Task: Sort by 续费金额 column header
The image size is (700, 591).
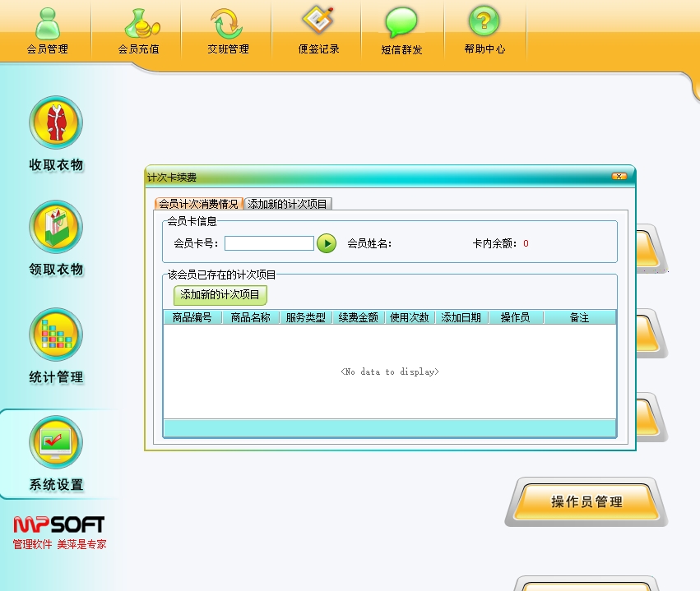Action: click(359, 317)
